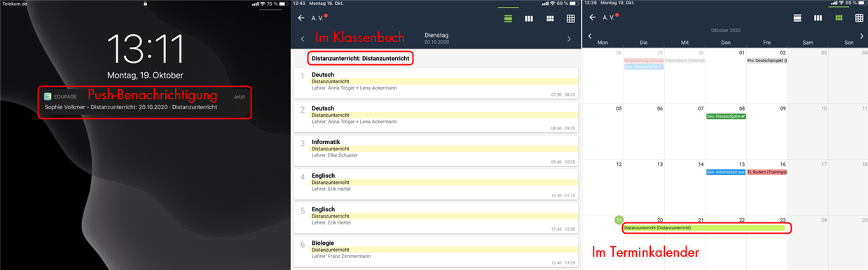Tap the padlock icon on lock screen
This screenshot has height=270, width=868.
(x=145, y=3)
